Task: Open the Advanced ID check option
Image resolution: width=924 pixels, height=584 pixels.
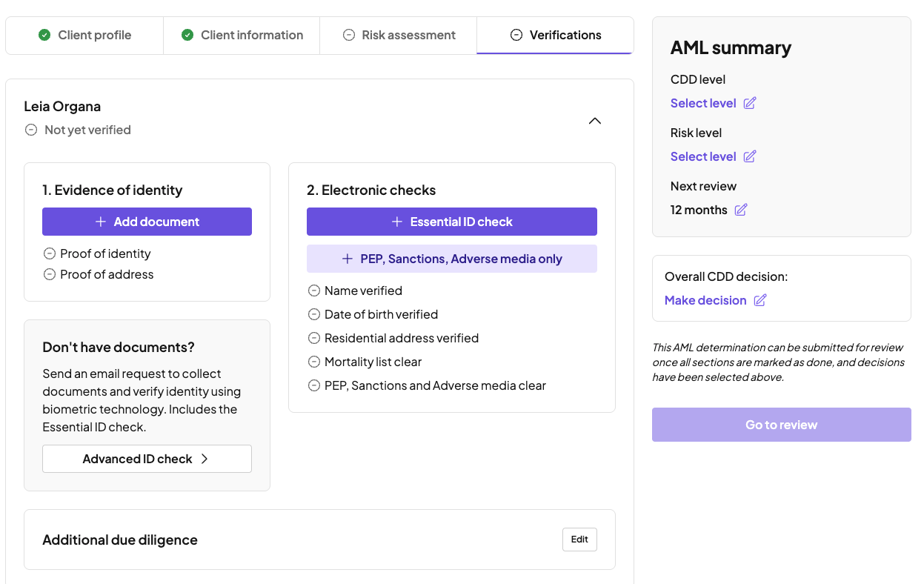Action: click(x=147, y=459)
